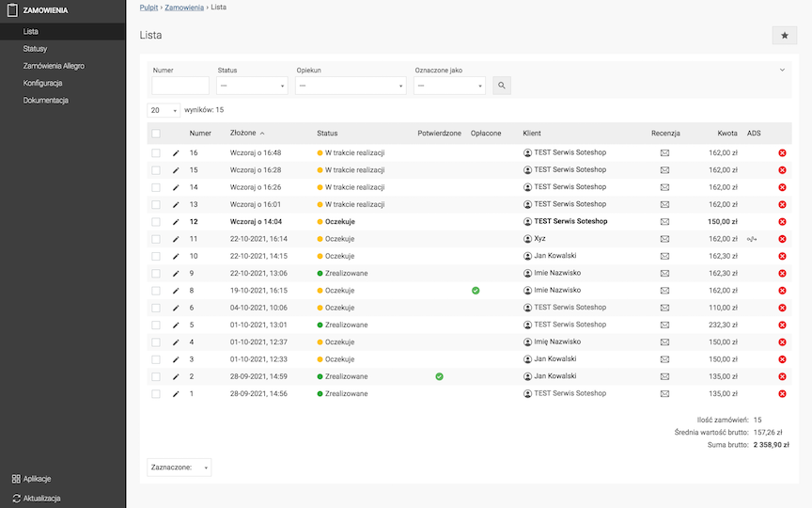Select order 15 checkbox
Viewport: 812px width, 508px height.
tap(156, 170)
